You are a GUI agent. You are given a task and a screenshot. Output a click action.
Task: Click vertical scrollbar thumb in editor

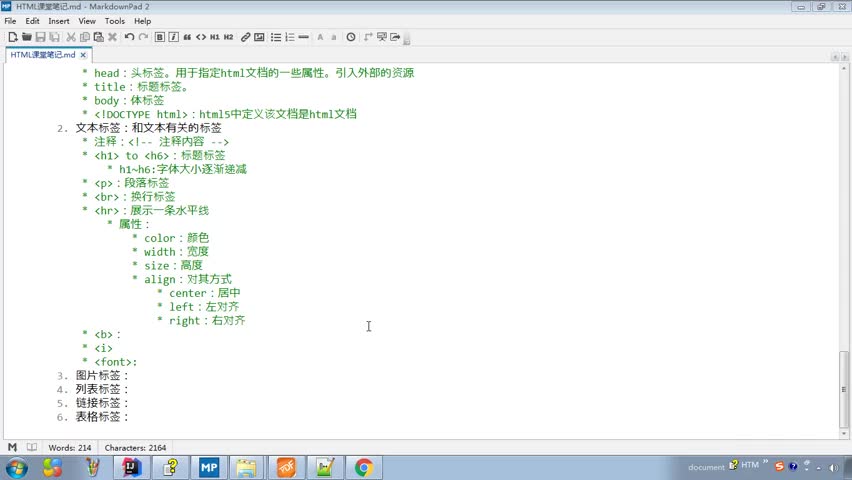point(844,389)
